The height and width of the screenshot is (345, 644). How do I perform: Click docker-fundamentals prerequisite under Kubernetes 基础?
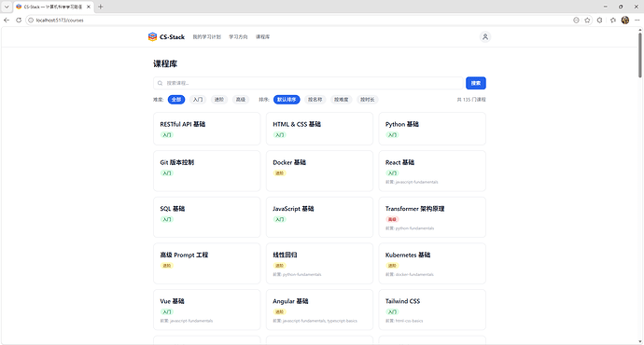pyautogui.click(x=414, y=274)
